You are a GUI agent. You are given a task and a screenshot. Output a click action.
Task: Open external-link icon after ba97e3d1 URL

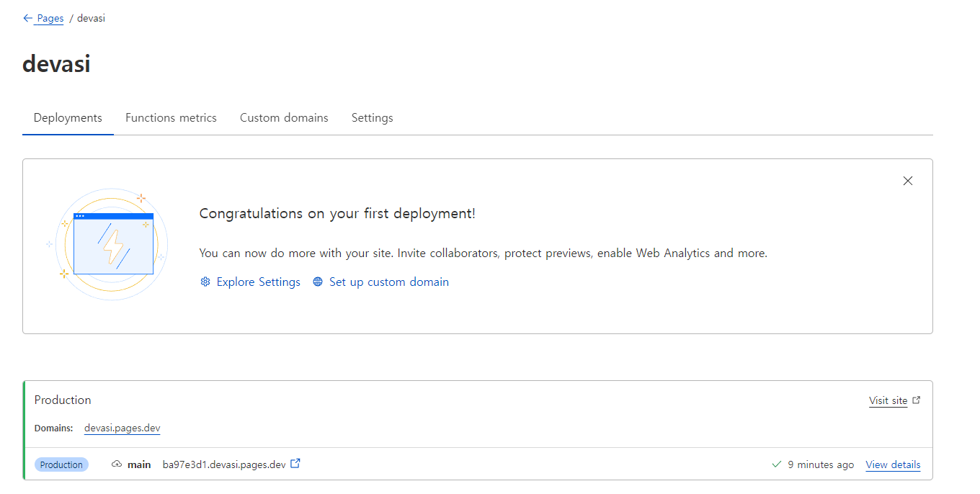295,464
